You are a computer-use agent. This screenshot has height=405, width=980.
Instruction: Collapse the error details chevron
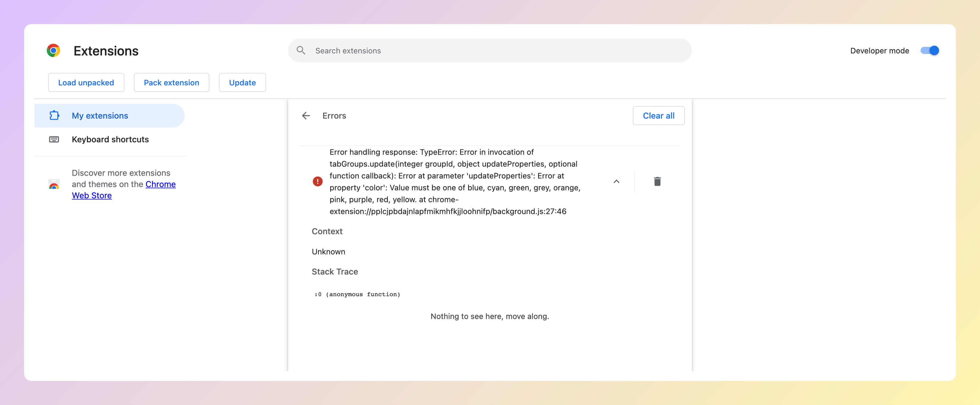tap(616, 182)
